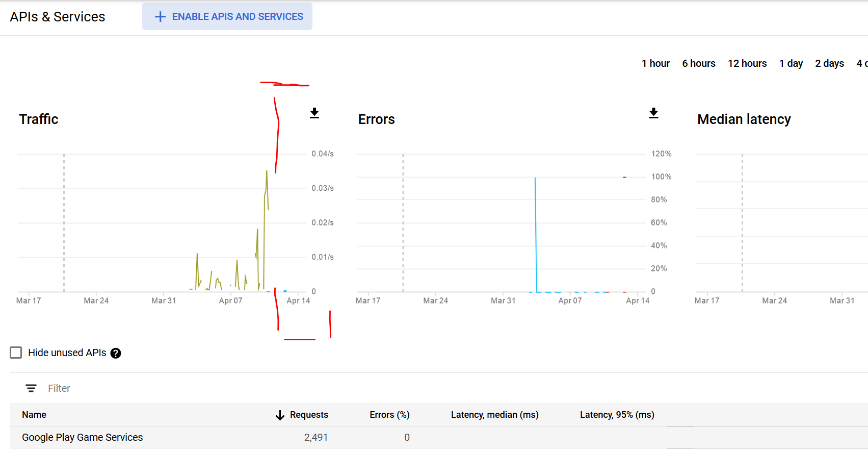Sort by Requests descending arrow
868x451 pixels.
[x=280, y=415]
